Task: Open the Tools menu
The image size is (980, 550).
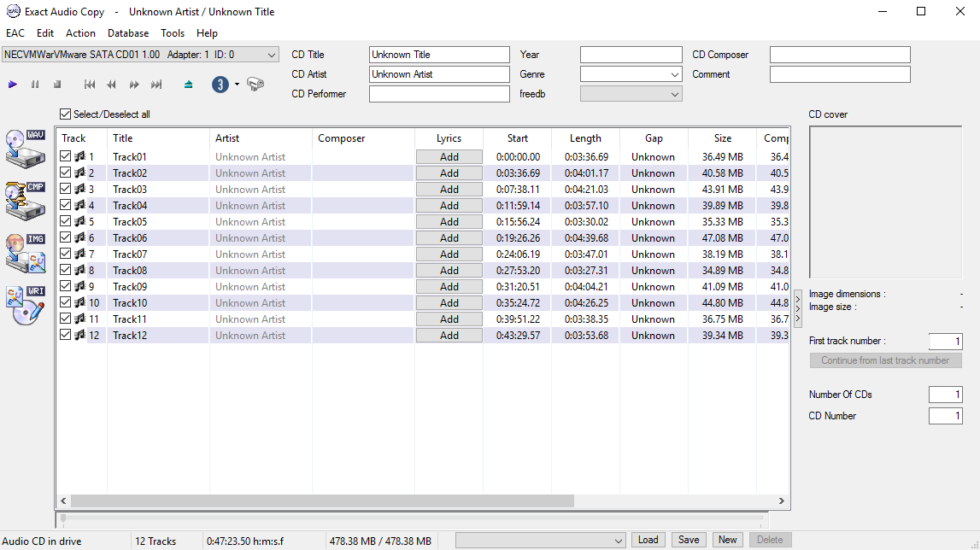Action: [x=173, y=33]
